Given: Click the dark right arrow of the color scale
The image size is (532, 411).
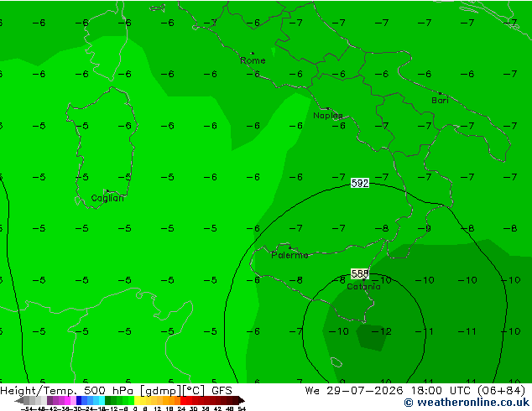Looking at the screenshot, I should (x=242, y=400).
